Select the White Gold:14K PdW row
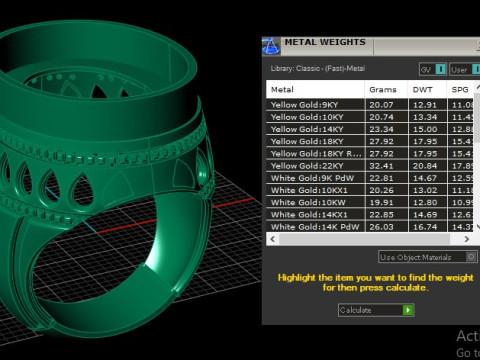This screenshot has width=480, height=360. 370,227
